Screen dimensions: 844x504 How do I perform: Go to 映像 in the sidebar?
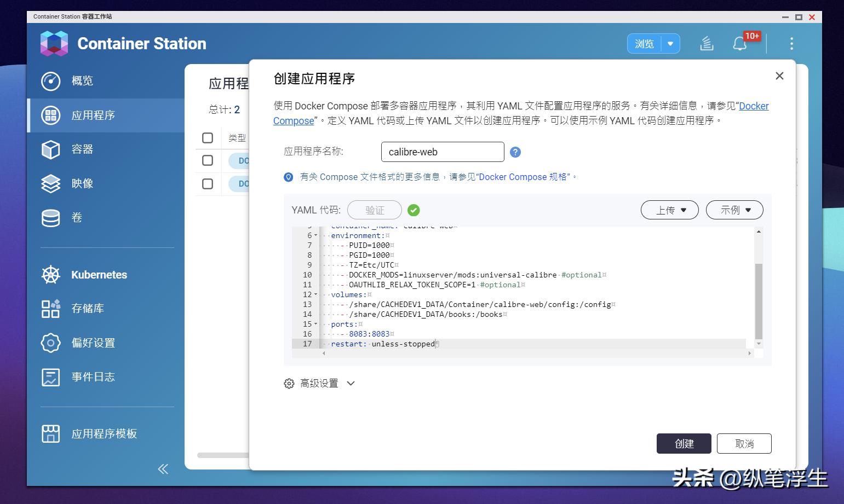click(x=82, y=183)
